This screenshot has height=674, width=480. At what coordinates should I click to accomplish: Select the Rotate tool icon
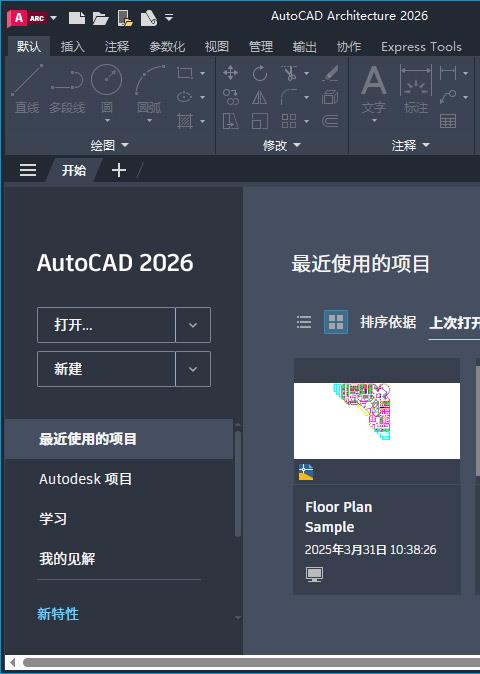(260, 73)
